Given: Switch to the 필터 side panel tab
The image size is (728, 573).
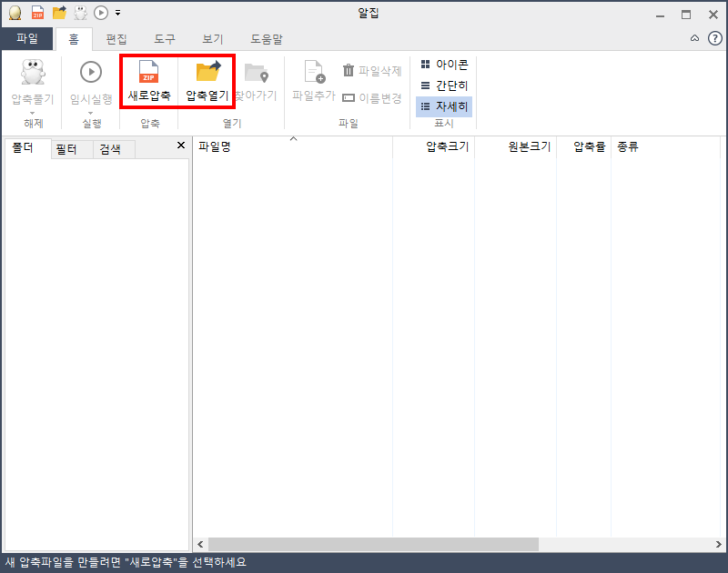Looking at the screenshot, I should [72, 149].
